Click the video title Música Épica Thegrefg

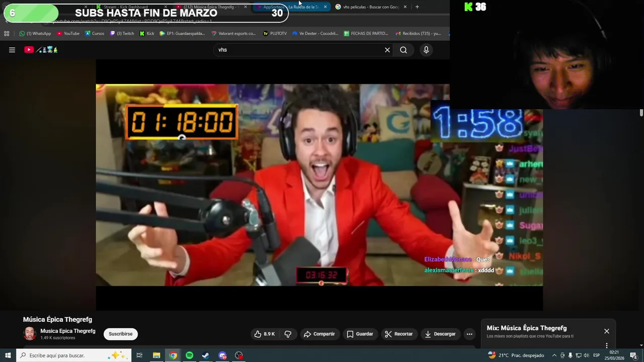[57, 319]
